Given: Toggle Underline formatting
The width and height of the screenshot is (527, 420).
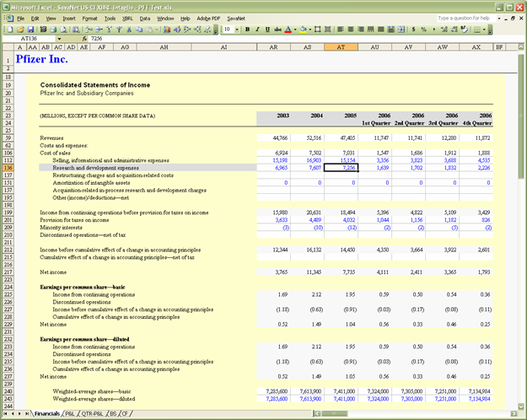Looking at the screenshot, I should coord(267,30).
